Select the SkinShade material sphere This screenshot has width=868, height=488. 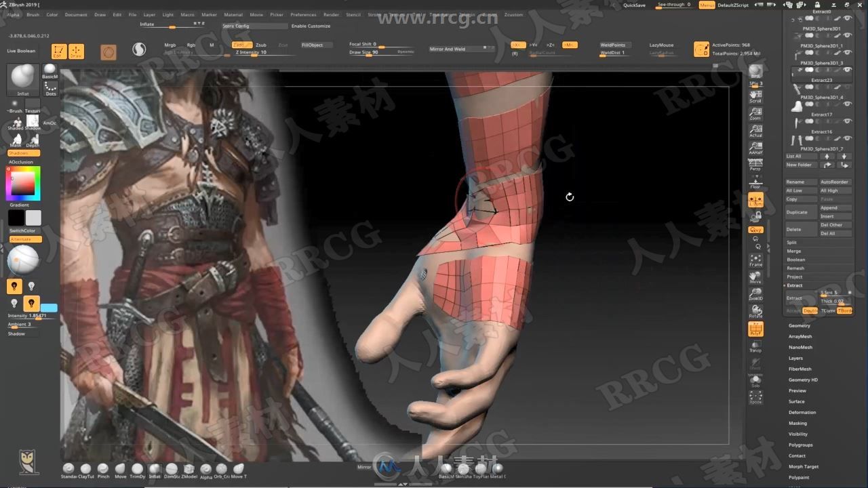click(x=464, y=469)
